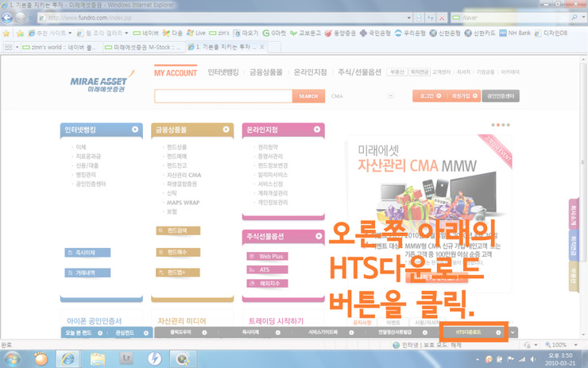Expand the bottom quick bar chevron arrow
The height and width of the screenshot is (368, 588).
click(513, 332)
